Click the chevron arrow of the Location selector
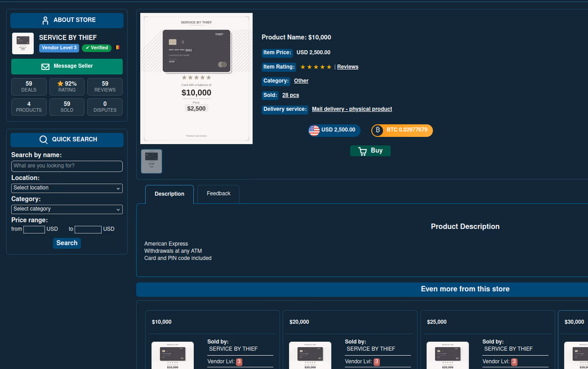Screen dimensions: 588x369 pyautogui.click(x=118, y=189)
